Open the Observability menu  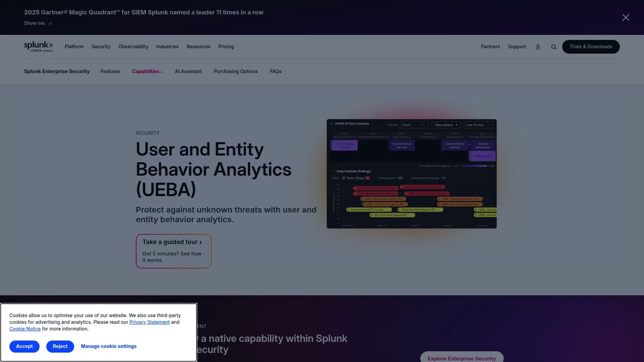pyautogui.click(x=133, y=47)
